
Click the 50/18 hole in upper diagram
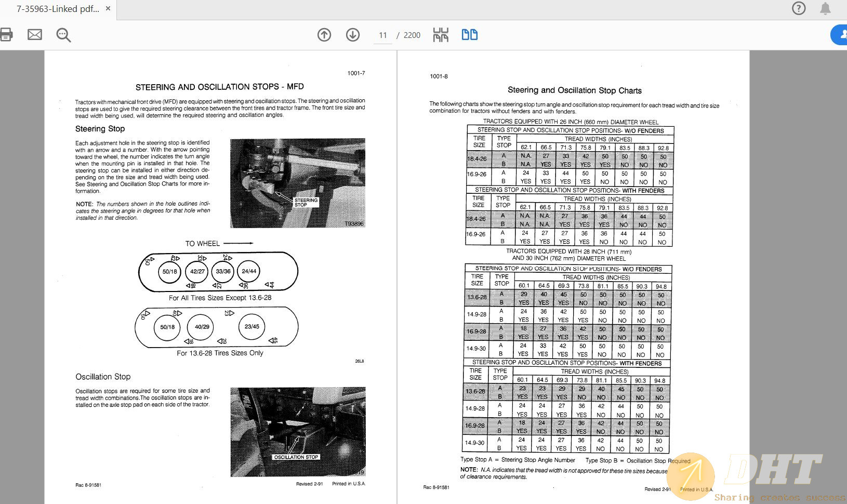(x=169, y=272)
